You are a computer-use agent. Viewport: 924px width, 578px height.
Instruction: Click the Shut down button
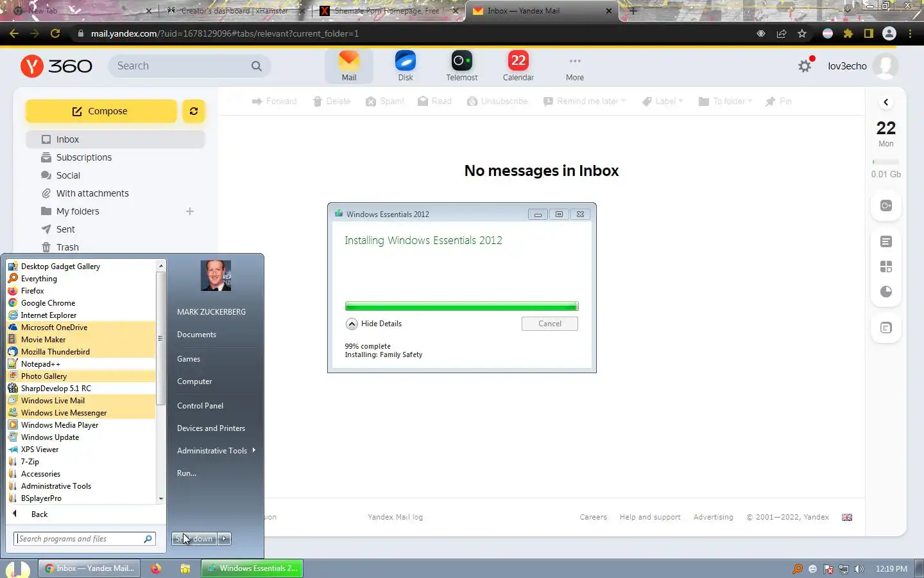click(194, 539)
